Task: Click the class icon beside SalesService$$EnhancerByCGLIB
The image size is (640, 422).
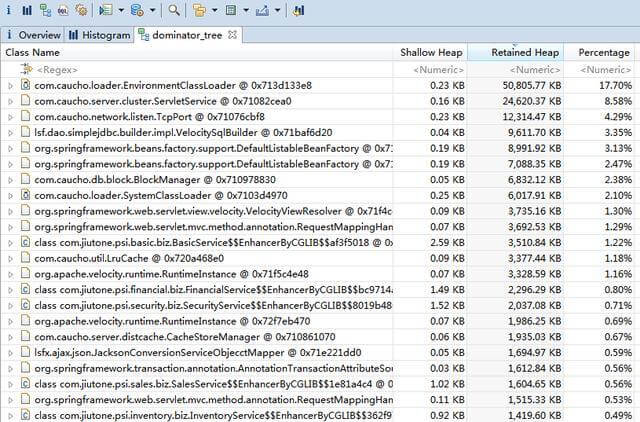Action: coord(25,384)
